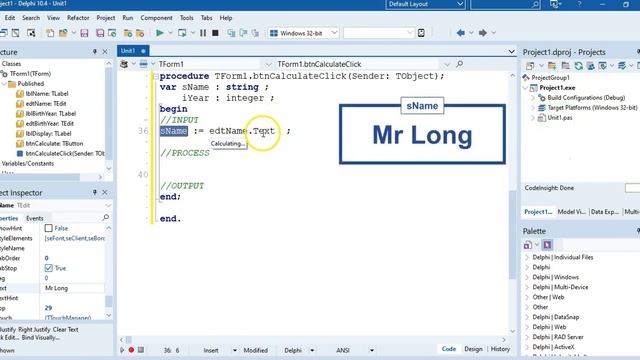Toggle the ShowHint False checkbox
Image resolution: width=640 pixels, height=360 pixels.
(49, 228)
